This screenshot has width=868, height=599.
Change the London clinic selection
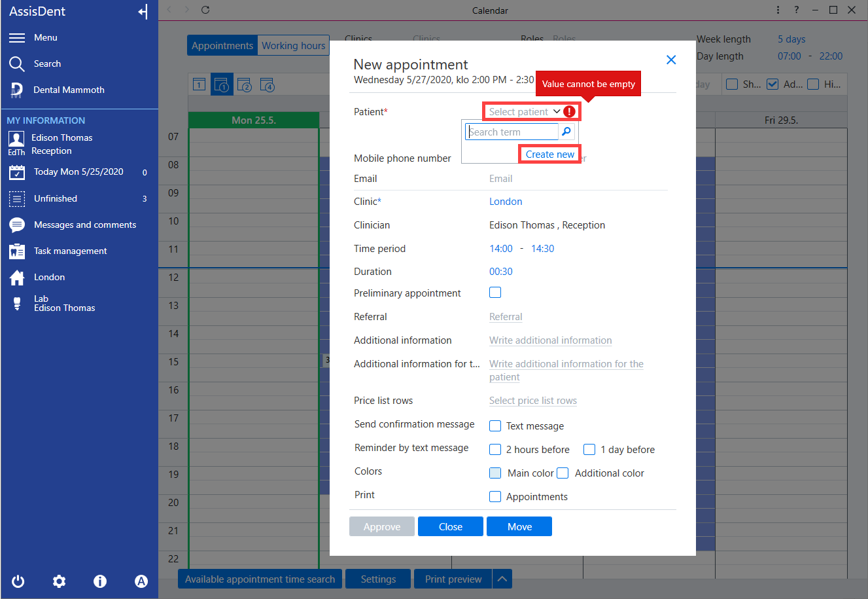click(506, 202)
